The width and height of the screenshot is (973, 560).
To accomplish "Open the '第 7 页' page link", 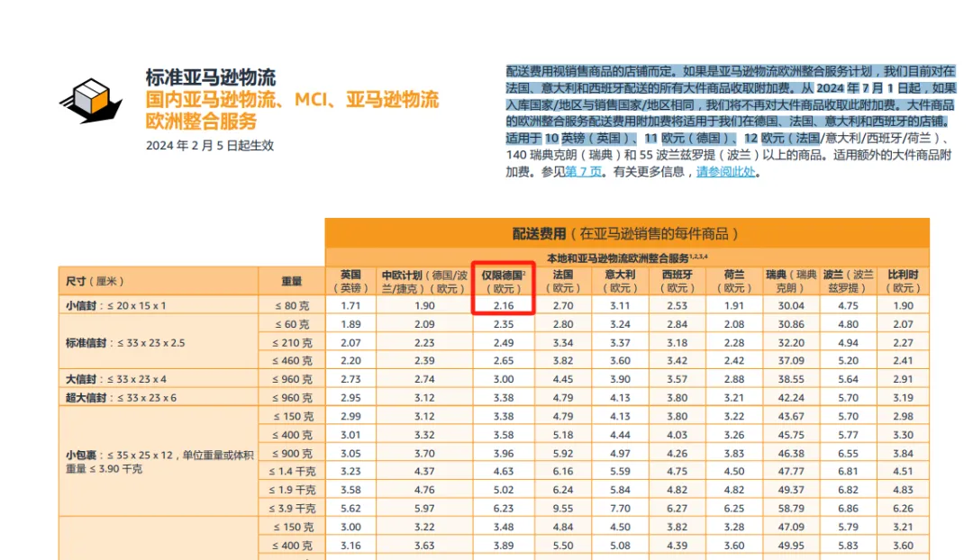I will click(583, 172).
